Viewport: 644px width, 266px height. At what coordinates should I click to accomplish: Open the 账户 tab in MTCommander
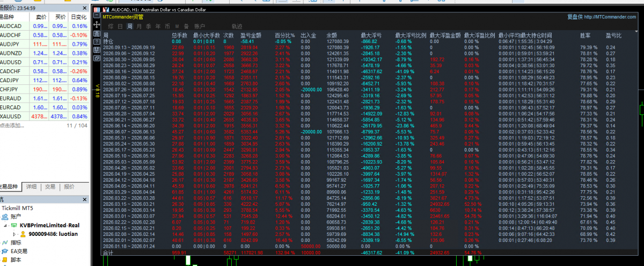[200, 26]
